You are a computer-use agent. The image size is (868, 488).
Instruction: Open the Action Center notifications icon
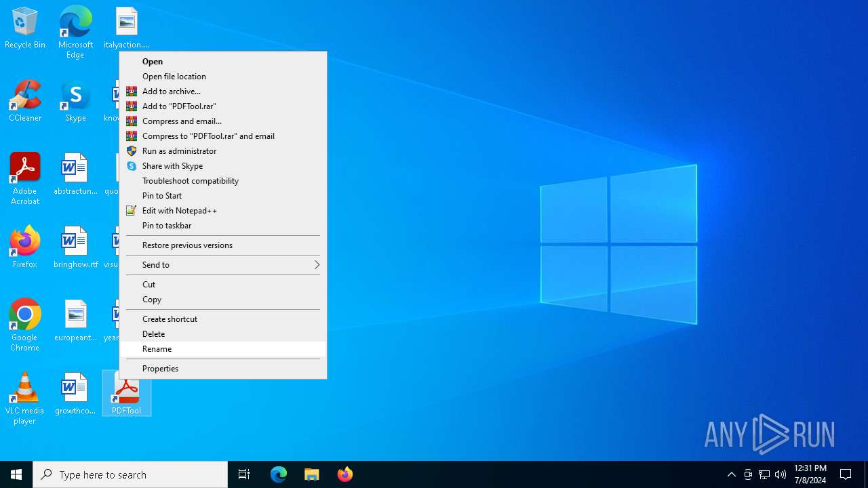click(846, 474)
